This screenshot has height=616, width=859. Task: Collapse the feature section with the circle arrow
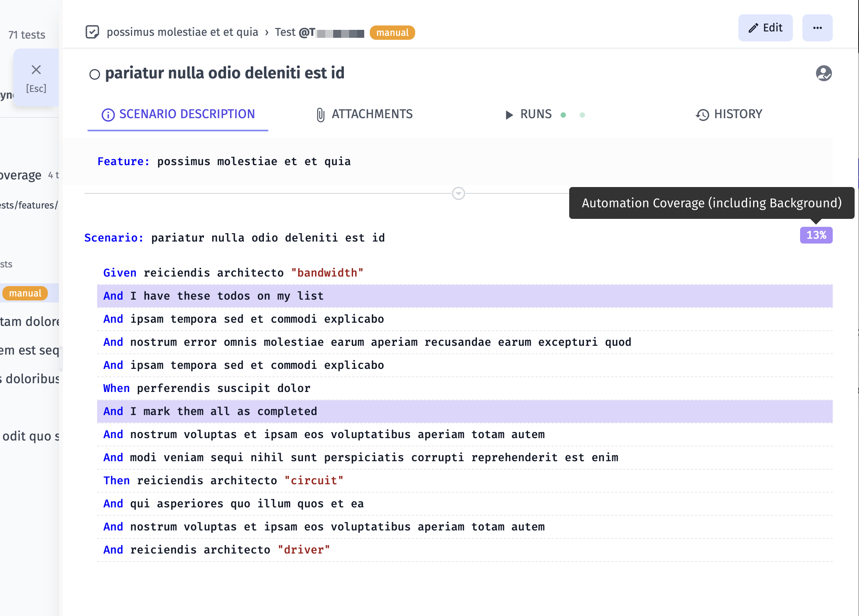point(459,193)
